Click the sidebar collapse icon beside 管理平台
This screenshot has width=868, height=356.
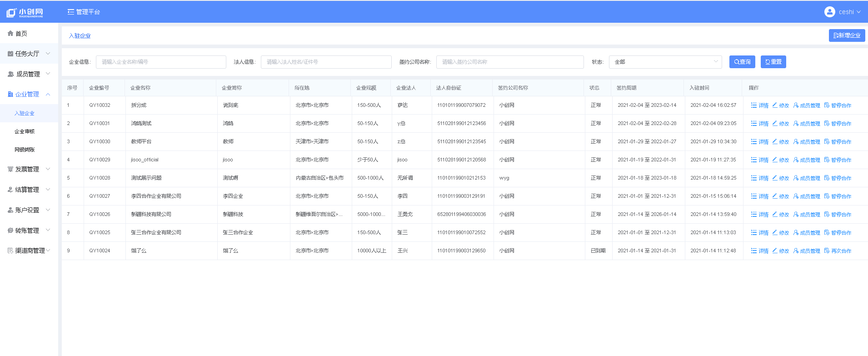(70, 12)
